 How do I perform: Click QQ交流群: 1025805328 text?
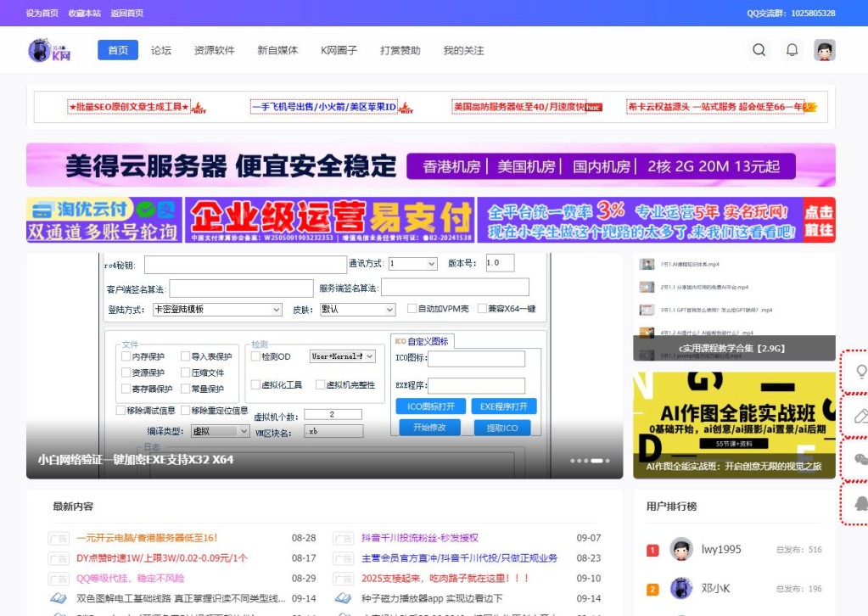(791, 13)
